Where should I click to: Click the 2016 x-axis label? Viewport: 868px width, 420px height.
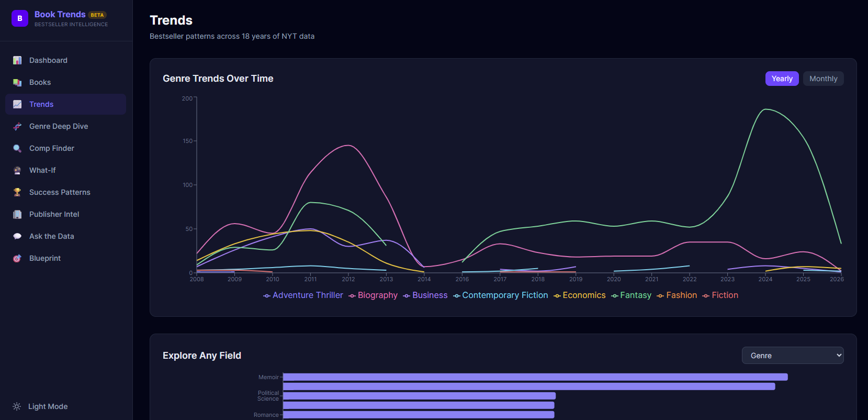tap(462, 279)
